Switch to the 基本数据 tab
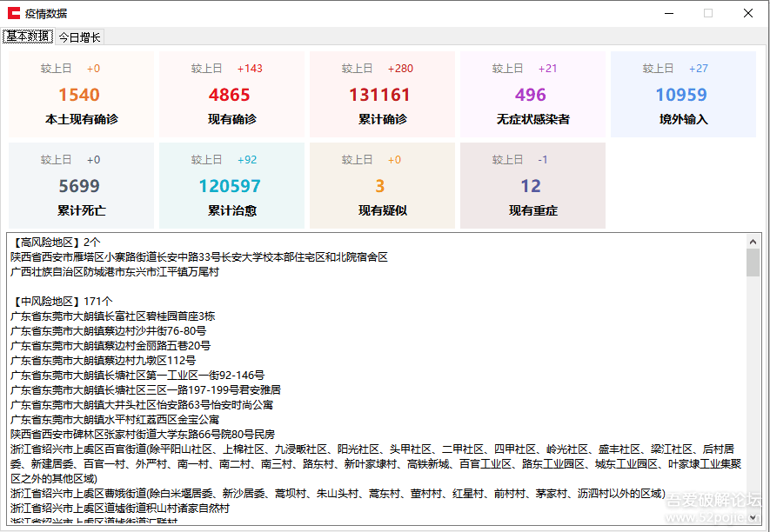 (x=28, y=37)
